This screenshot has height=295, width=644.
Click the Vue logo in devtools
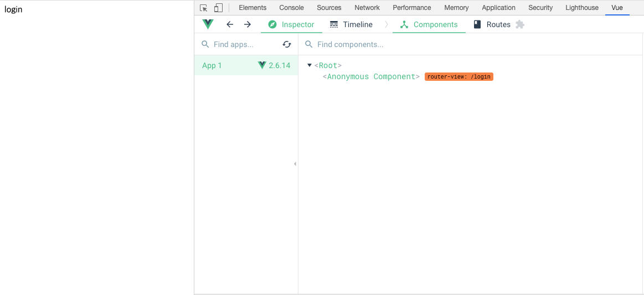coord(208,24)
